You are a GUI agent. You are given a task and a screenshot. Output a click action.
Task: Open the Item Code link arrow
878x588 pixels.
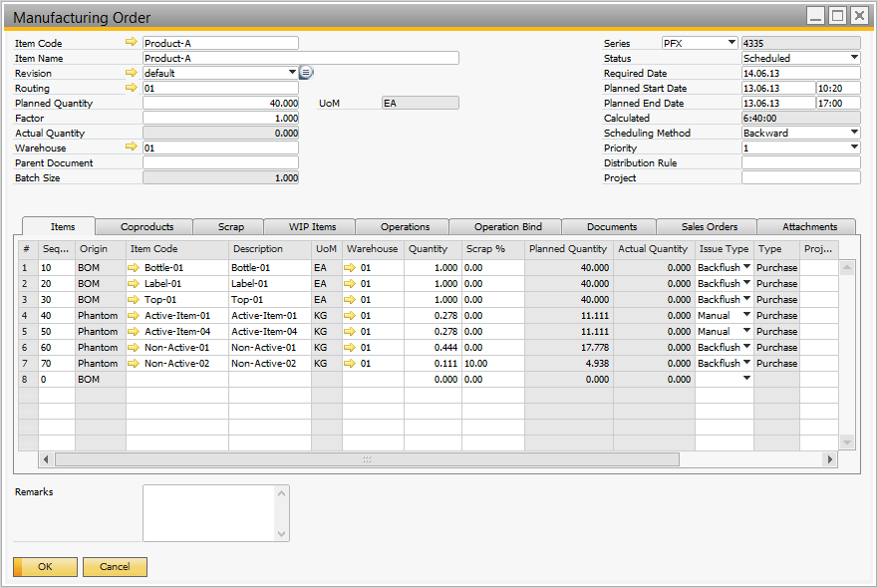coord(131,42)
